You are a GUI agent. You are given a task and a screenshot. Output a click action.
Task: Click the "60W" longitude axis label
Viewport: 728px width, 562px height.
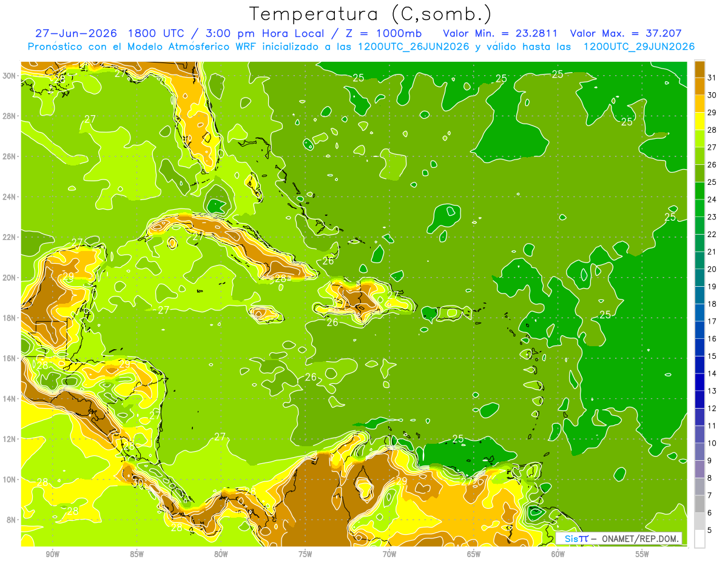(x=558, y=554)
